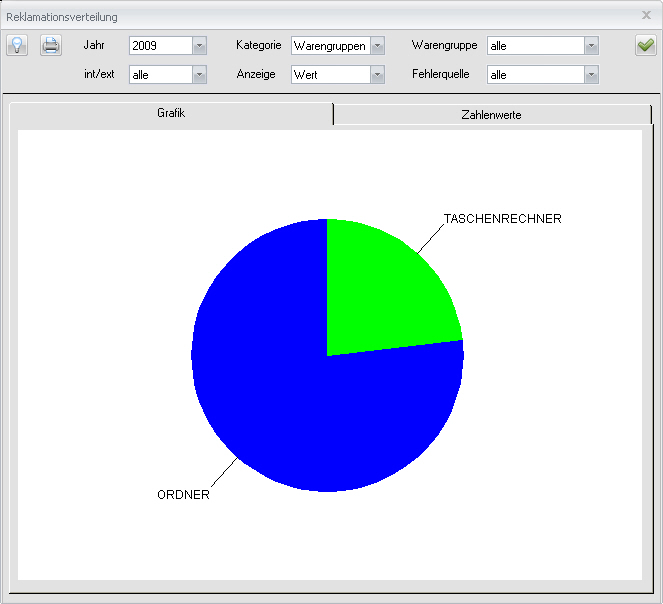Screen dimensions: 663x604
Task: Click the Anzeige field showing Wert
Action: click(330, 74)
